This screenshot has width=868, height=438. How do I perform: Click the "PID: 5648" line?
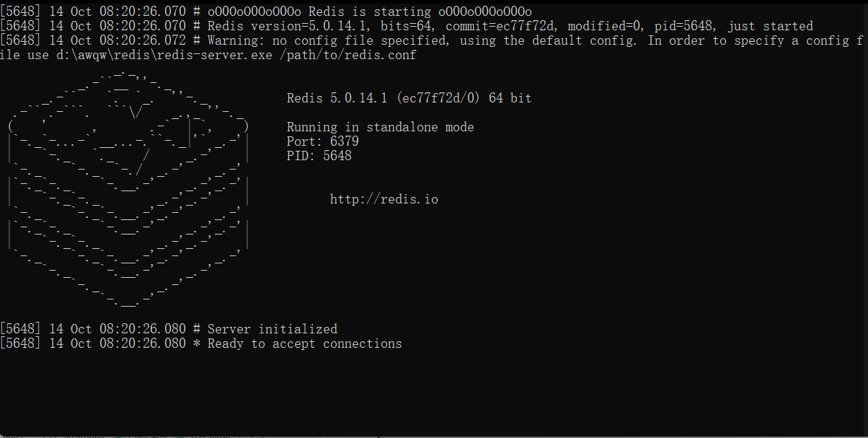click(319, 156)
